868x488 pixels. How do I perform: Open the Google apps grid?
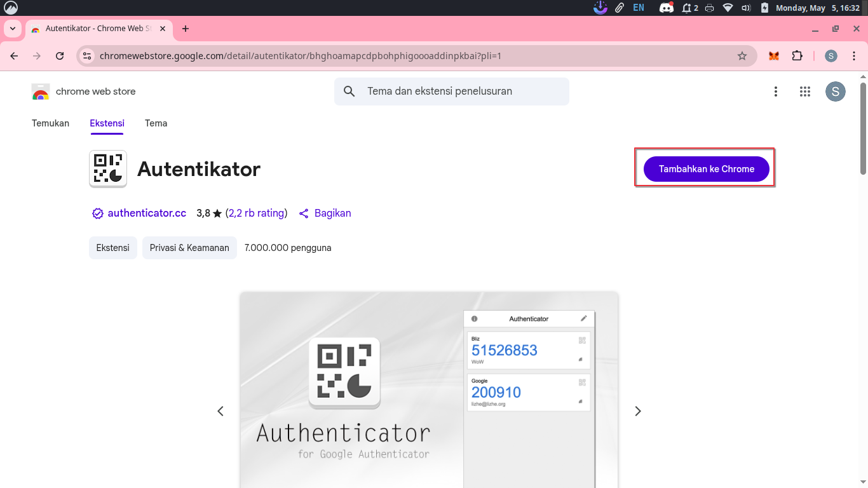tap(805, 91)
